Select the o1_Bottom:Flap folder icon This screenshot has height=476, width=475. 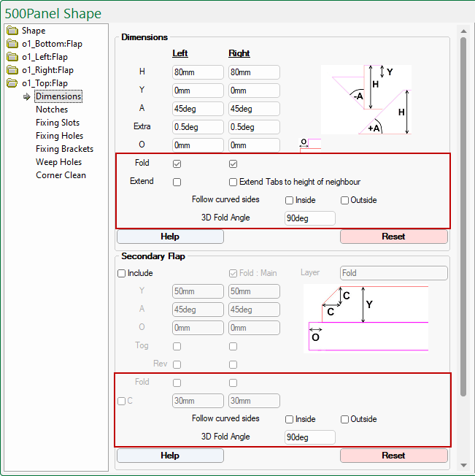click(12, 44)
